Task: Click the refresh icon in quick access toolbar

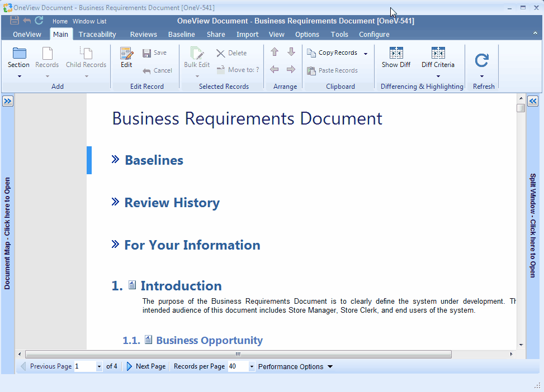Action: (x=39, y=21)
